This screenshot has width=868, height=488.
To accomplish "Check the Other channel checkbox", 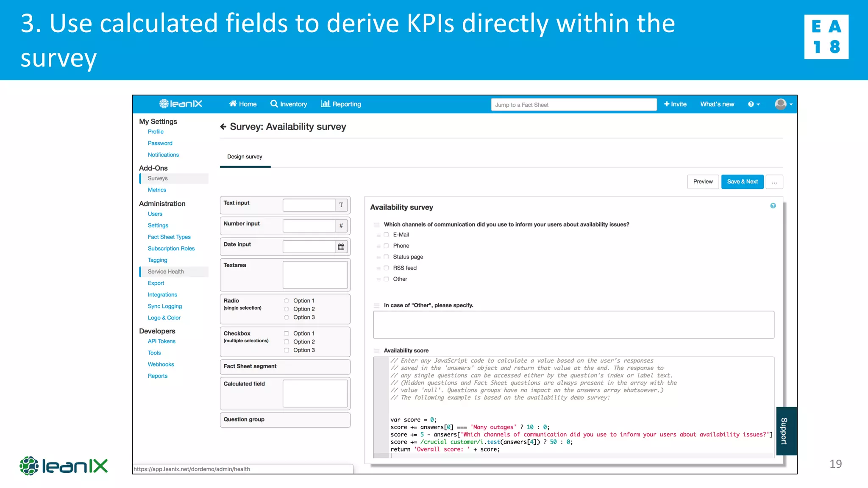I will [x=386, y=279].
